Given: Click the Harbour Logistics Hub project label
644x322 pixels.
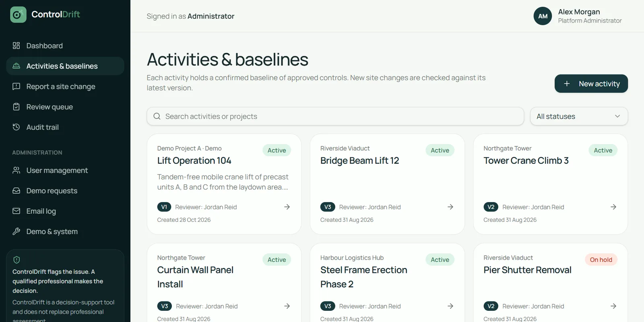Looking at the screenshot, I should 352,258.
